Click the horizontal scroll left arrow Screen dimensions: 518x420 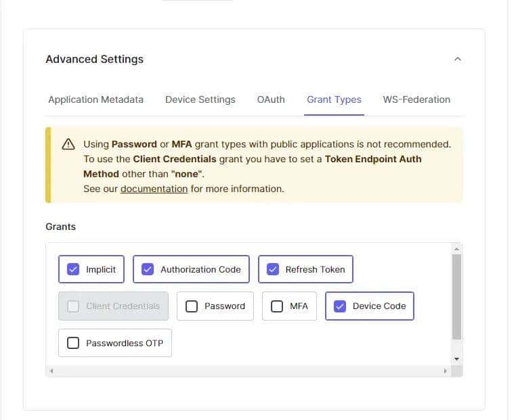click(51, 371)
